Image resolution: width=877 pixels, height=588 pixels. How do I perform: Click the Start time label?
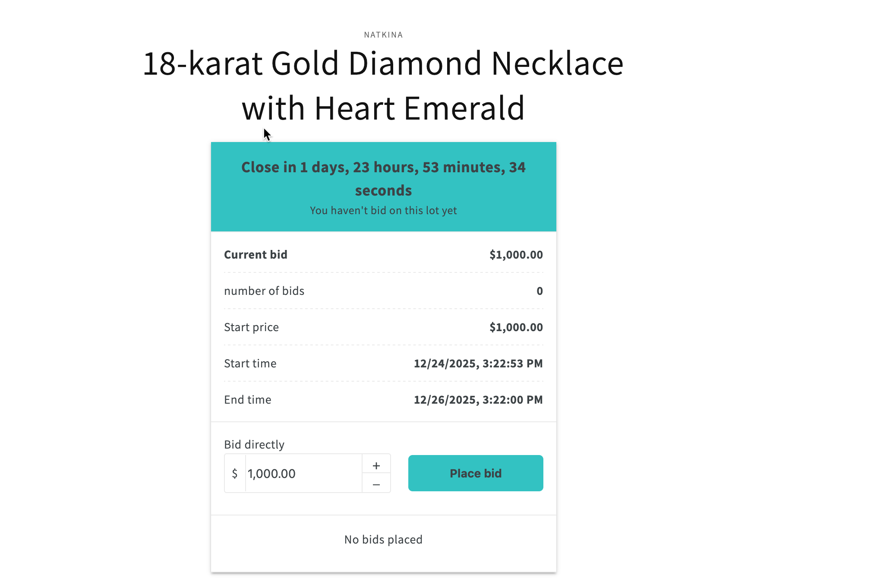pyautogui.click(x=250, y=364)
